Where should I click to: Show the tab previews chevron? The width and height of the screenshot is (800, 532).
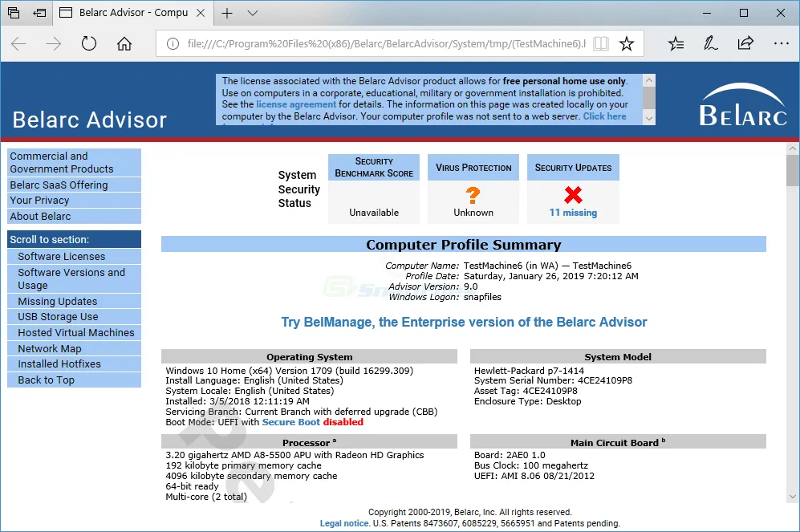click(x=253, y=14)
